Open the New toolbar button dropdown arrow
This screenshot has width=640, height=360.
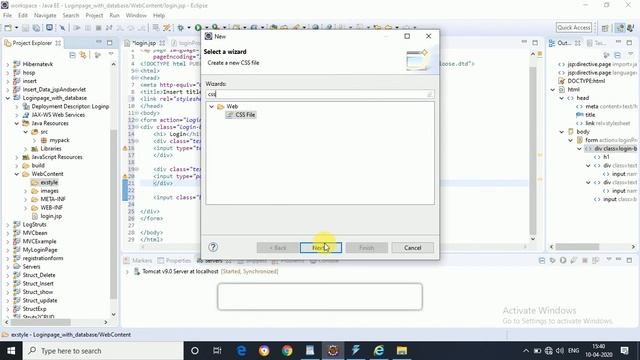pos(16,28)
